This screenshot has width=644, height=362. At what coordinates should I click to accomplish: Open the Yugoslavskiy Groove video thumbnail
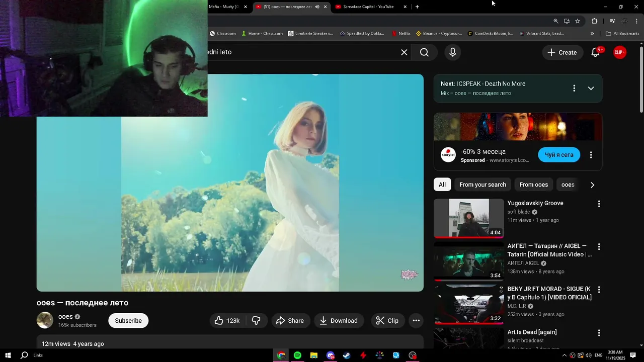pos(469,218)
